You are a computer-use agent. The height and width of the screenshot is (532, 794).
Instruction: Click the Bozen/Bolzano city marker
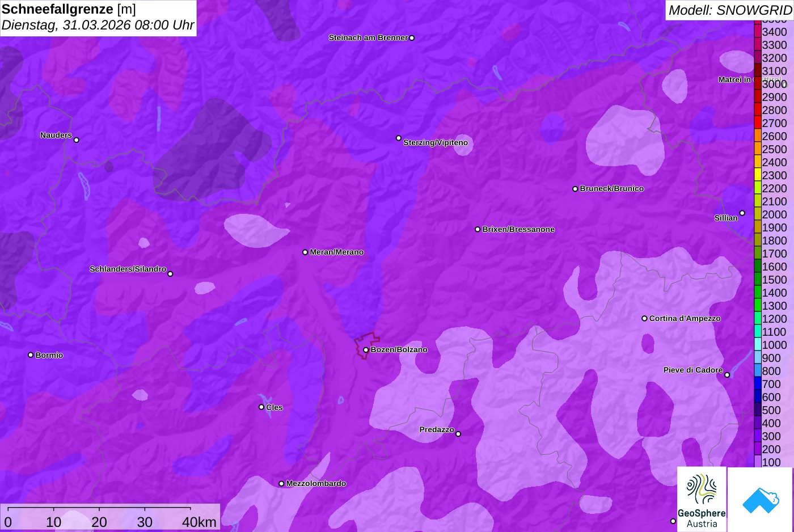[x=366, y=350]
